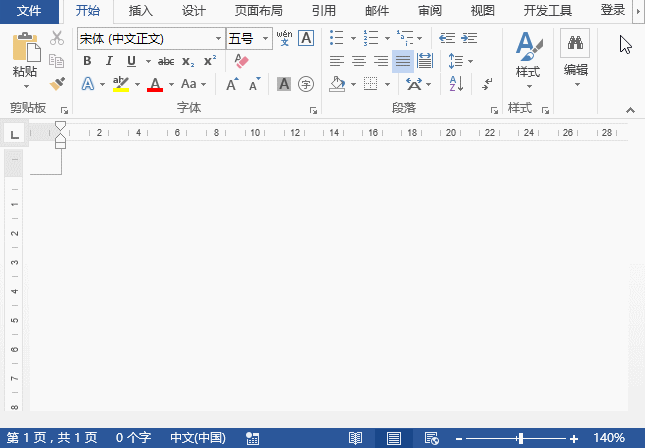Click the Format Painter brush icon
Image resolution: width=645 pixels, height=448 pixels.
57,84
